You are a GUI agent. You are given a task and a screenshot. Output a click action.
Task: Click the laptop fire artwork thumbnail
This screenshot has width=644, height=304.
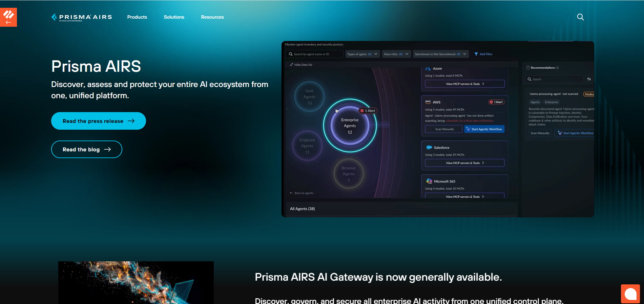click(136, 283)
